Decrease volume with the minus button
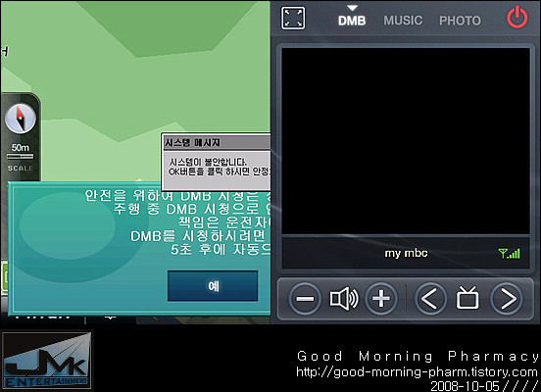The height and width of the screenshot is (392, 541). [305, 299]
